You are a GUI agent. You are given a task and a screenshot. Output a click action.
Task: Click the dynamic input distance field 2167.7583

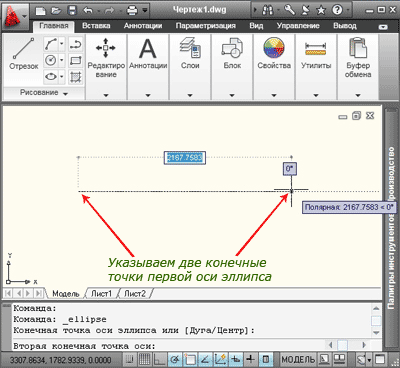point(185,158)
